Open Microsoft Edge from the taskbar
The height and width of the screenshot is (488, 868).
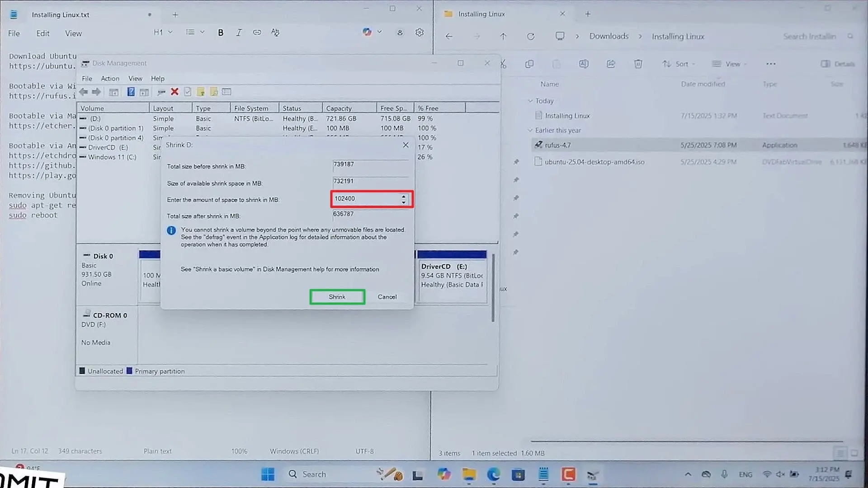coord(493,474)
